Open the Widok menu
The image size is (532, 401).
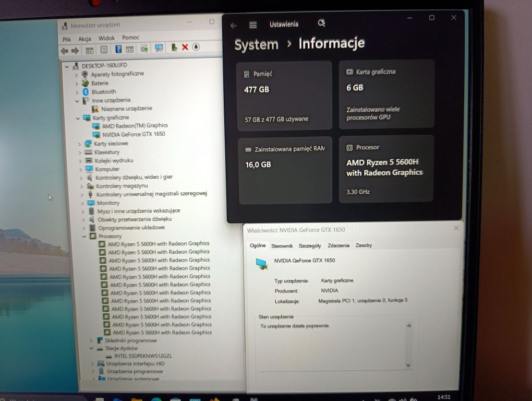106,38
